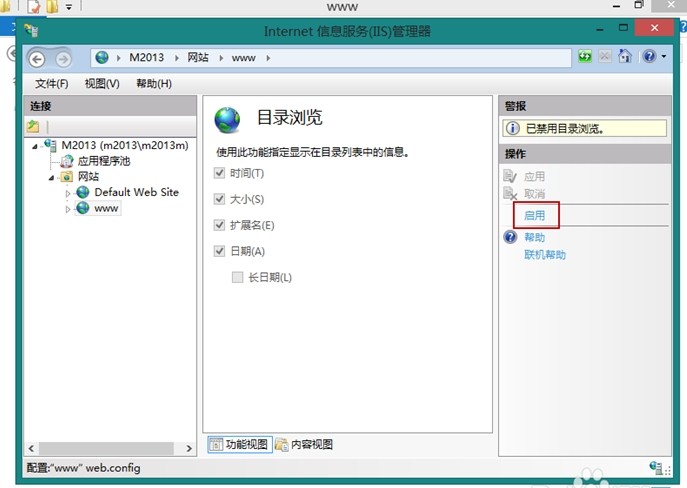Click the refresh page icon in toolbar
Viewport: 687px width, 488px height.
point(585,57)
